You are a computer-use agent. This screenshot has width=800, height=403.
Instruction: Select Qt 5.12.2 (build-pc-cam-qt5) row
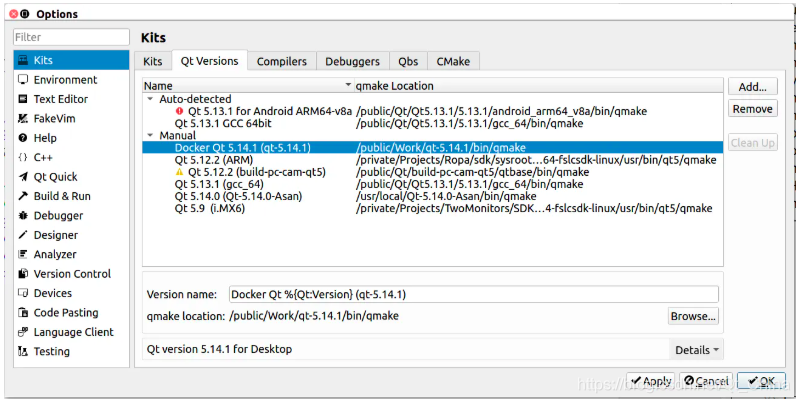point(433,172)
